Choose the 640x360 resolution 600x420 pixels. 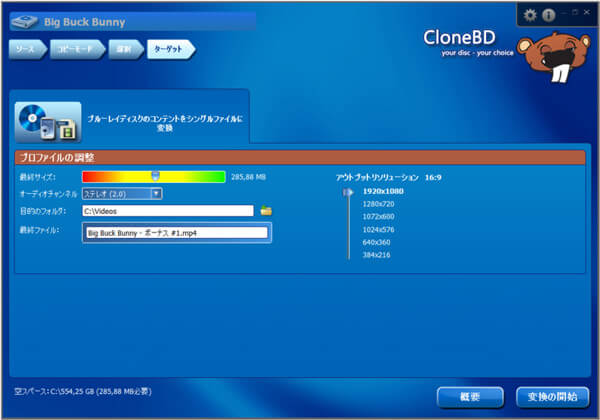(377, 242)
